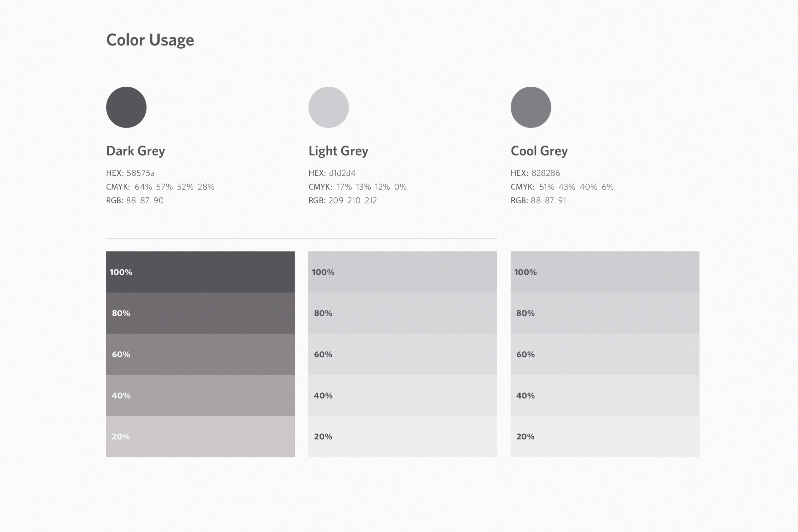Click the Cool Grey 80% tint band
The image size is (798, 532).
[x=605, y=313]
